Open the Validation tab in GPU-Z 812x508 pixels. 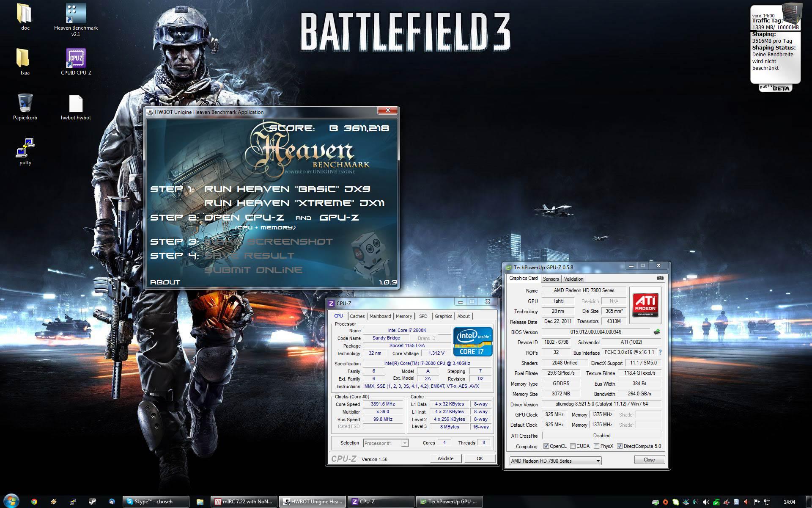(x=573, y=279)
